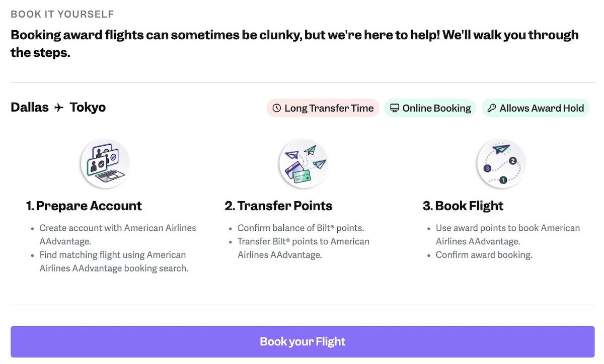
Task: Click the monitor icon in Online Booking
Action: pos(395,108)
